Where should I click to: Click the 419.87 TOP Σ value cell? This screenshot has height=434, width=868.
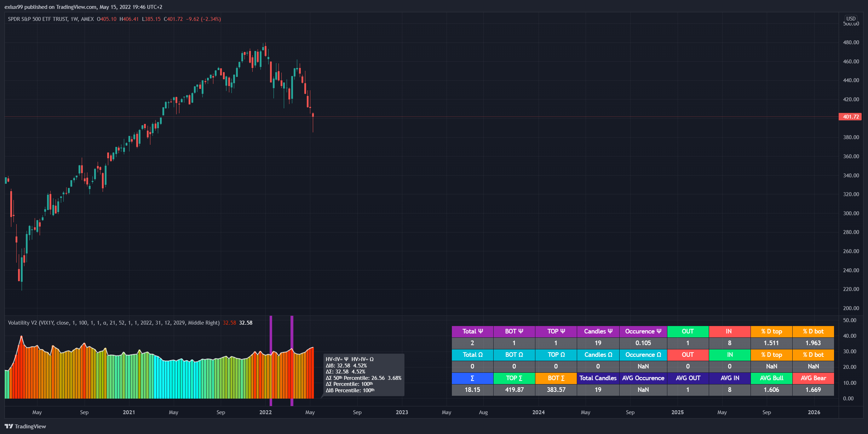[514, 390]
